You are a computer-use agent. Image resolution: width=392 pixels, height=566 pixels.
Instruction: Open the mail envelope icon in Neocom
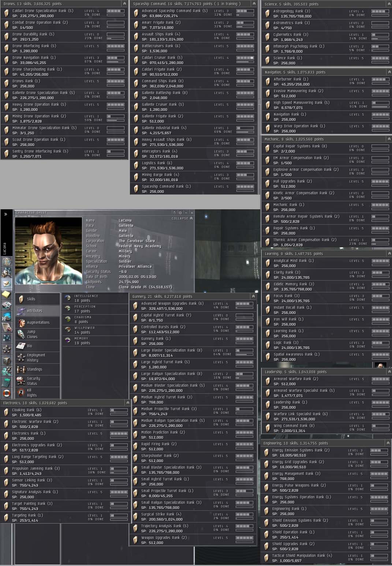pos(7,284)
